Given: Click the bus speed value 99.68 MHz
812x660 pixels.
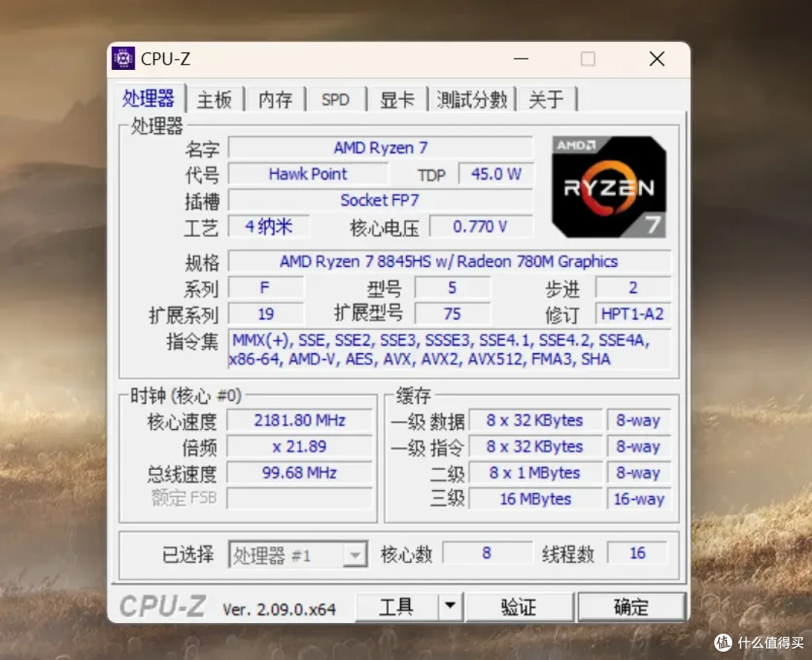Looking at the screenshot, I should point(299,473).
